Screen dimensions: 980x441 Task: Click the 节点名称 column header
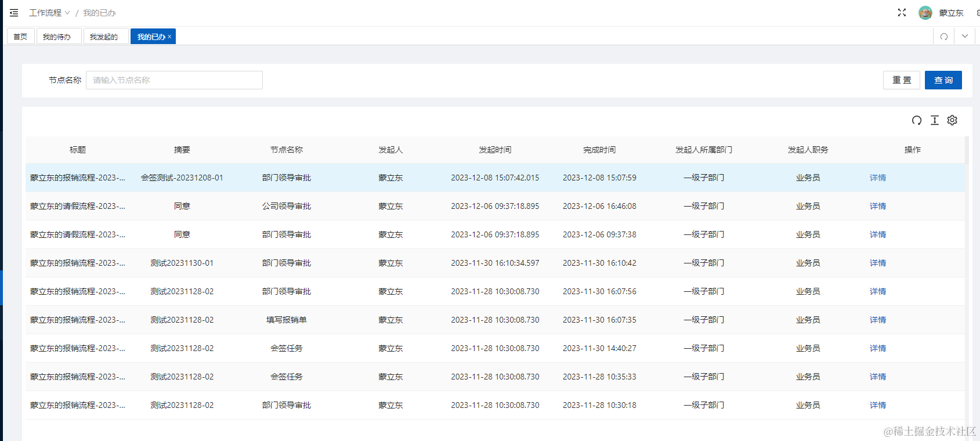[x=287, y=150]
